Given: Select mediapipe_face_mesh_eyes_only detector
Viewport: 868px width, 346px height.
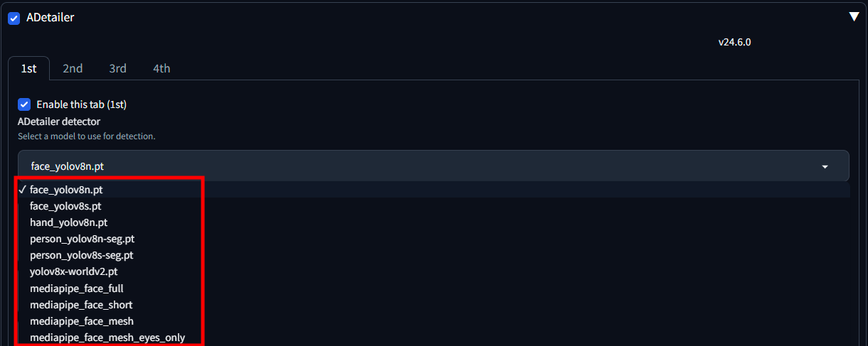Looking at the screenshot, I should 107,337.
